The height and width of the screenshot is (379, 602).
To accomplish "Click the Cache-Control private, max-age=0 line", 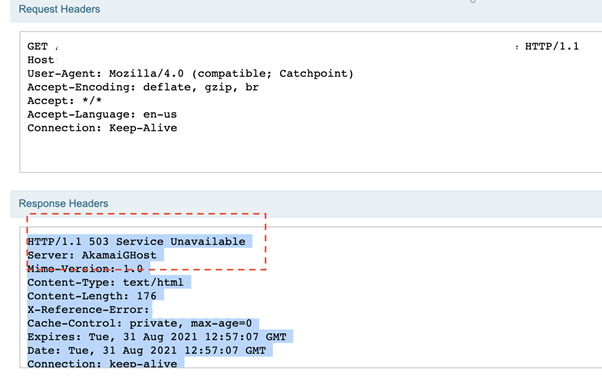I will (140, 323).
